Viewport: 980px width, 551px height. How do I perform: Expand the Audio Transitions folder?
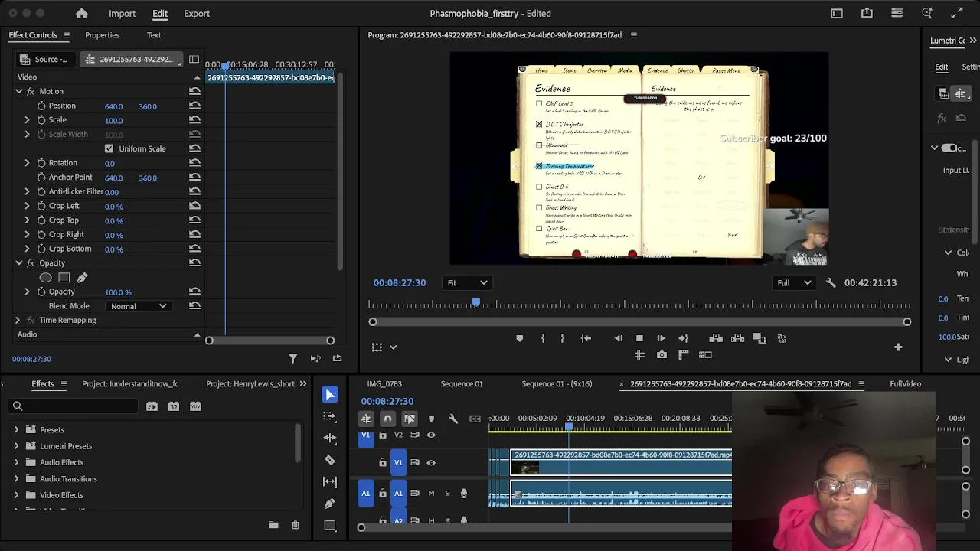[x=16, y=479]
